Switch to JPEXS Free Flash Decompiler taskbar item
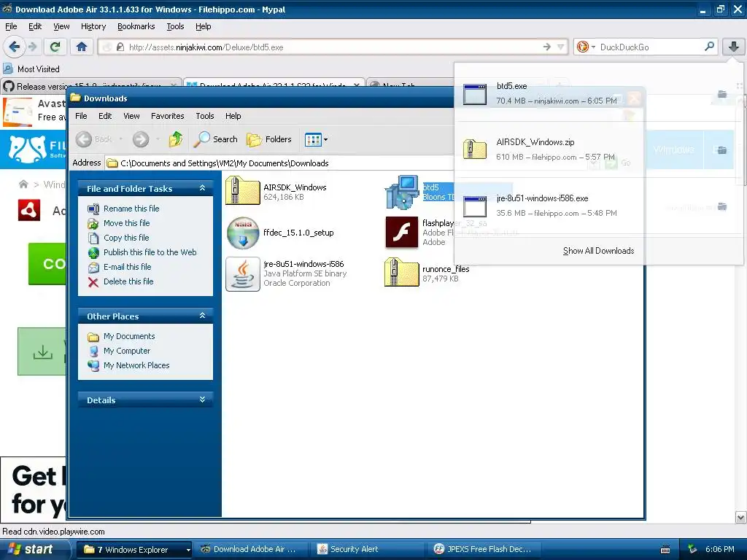This screenshot has width=747, height=560. coord(484,550)
